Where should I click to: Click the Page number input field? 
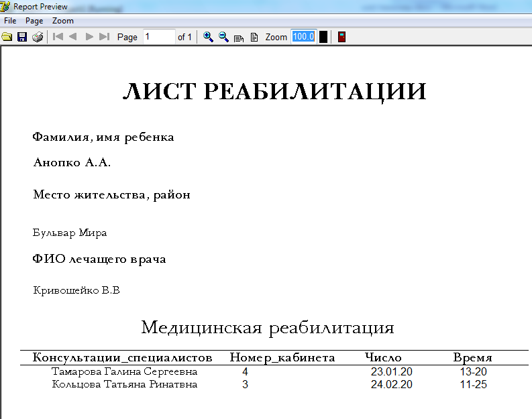point(158,37)
